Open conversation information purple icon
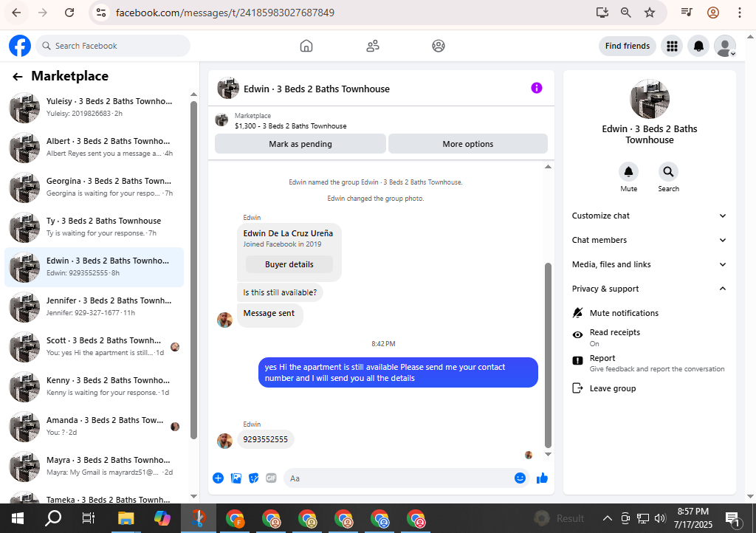 click(x=537, y=88)
